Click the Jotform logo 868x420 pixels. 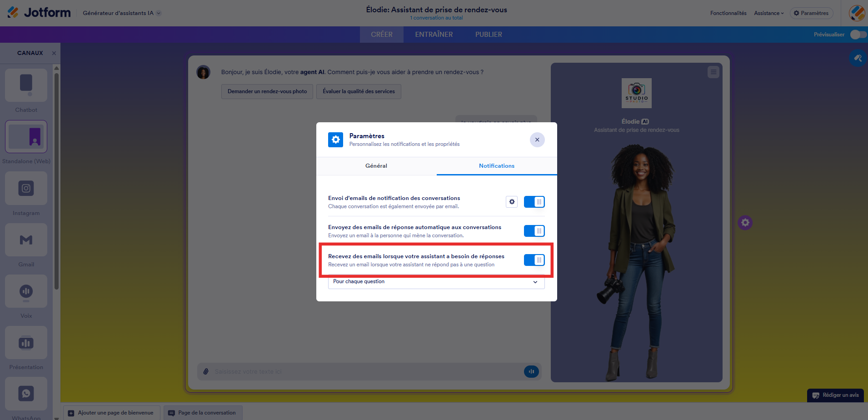point(39,12)
